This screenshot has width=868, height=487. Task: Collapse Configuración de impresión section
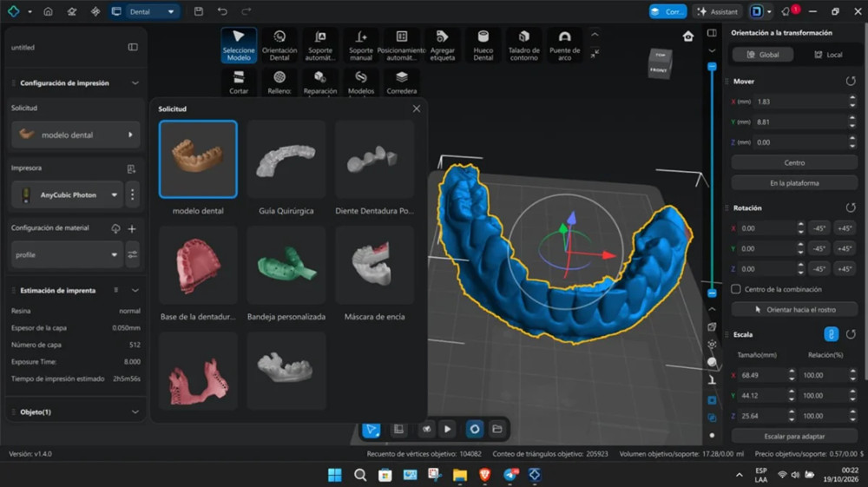135,83
